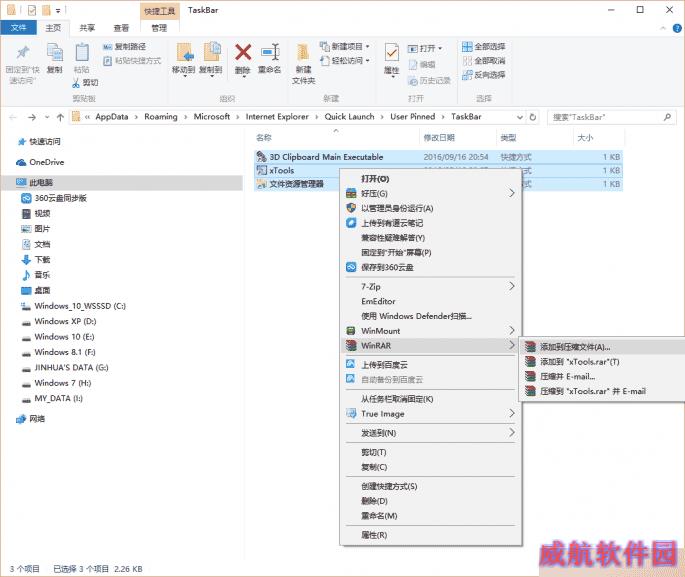This screenshot has width=685, height=577.
Task: Open the Easy access dropdown
Action: coord(368,60)
